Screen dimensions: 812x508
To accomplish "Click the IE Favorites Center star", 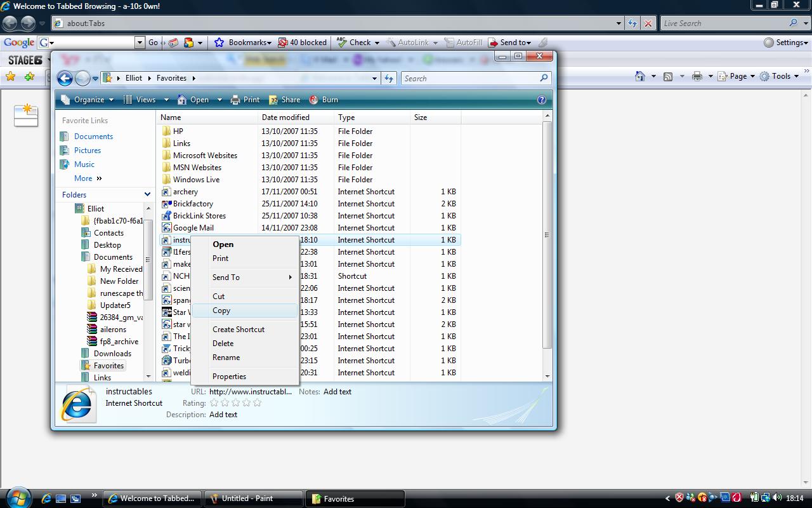I will (10, 76).
